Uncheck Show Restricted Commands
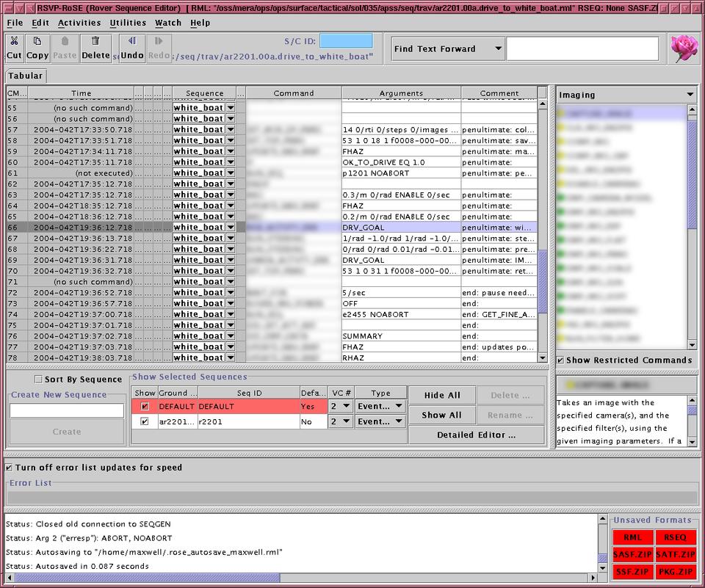Viewport: 705px width, 588px height. [x=560, y=360]
